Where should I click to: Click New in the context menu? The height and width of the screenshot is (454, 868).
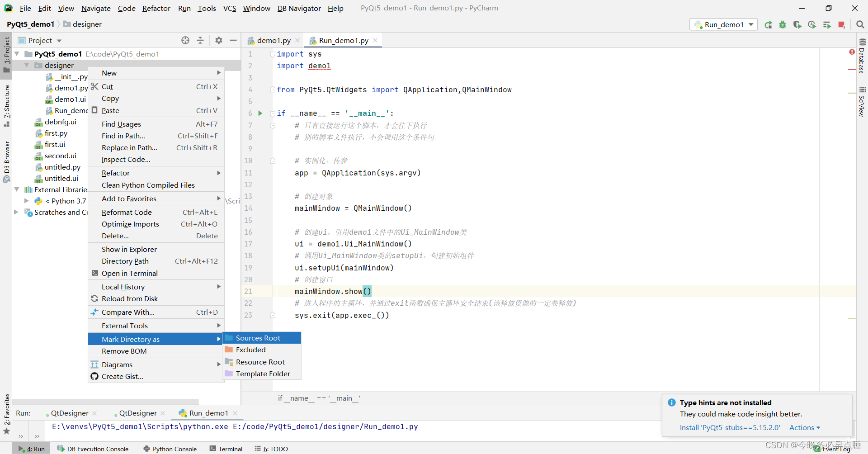tap(156, 73)
